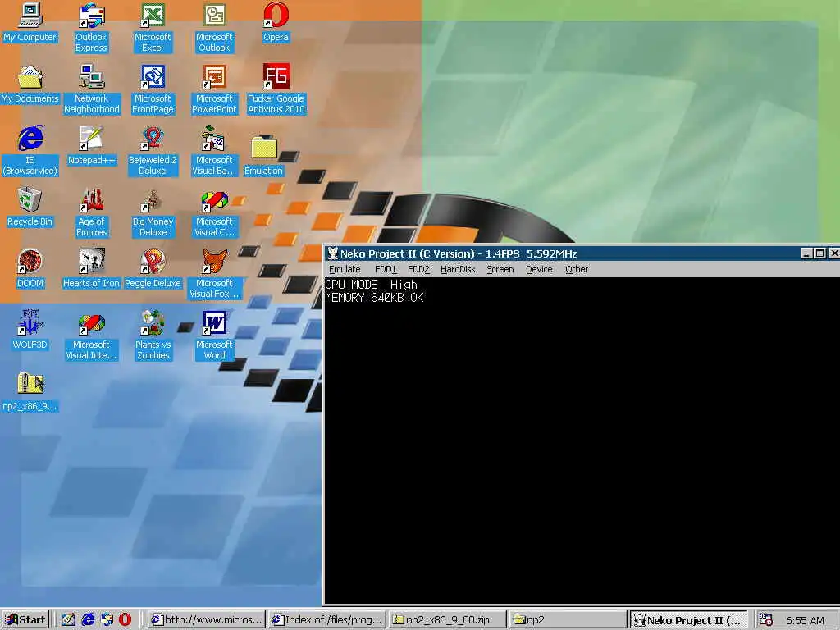Screen dimensions: 840x630
Task: Select the Emulation folder icon
Action: click(x=263, y=155)
